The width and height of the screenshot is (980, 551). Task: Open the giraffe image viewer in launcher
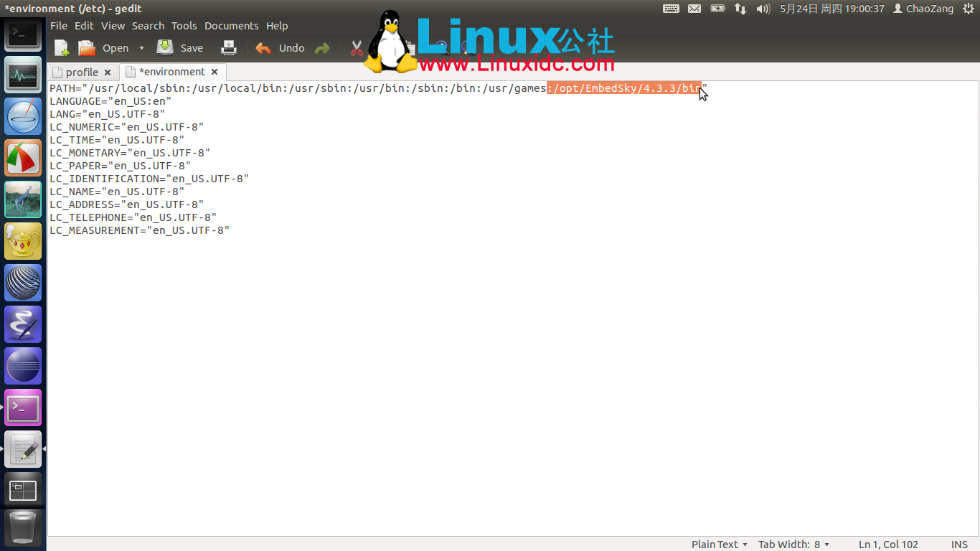(23, 199)
